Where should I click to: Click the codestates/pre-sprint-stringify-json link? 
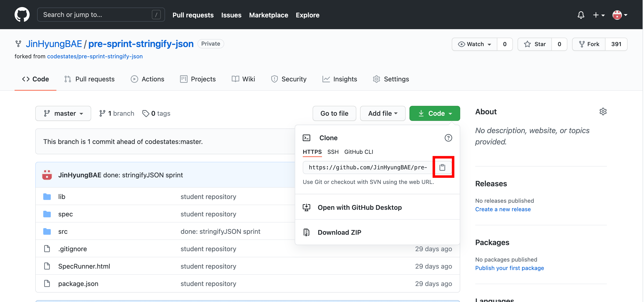click(95, 56)
